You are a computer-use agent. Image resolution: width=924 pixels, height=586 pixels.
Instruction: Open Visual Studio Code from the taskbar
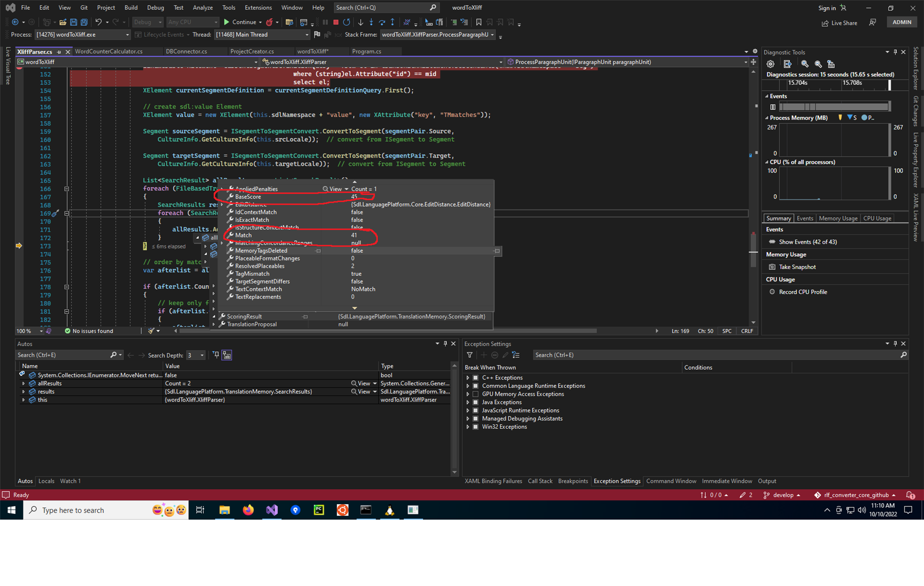point(272,510)
